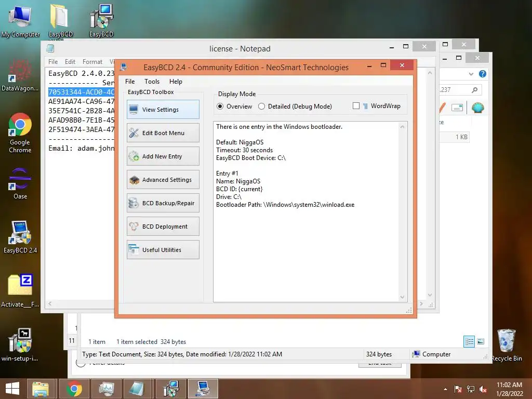Open Advanced Settings section
The image size is (532, 399).
point(163,179)
